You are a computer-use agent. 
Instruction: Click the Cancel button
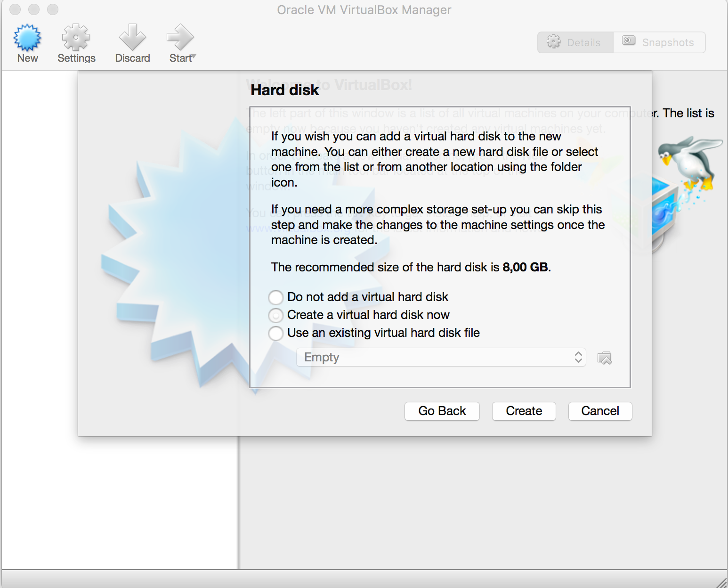pyautogui.click(x=600, y=411)
